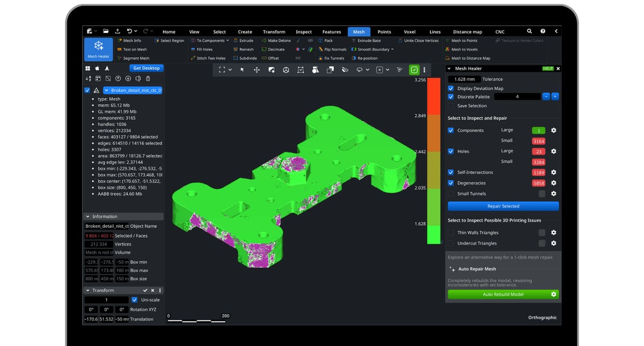
Task: Switch to the Points tab
Action: pos(384,32)
